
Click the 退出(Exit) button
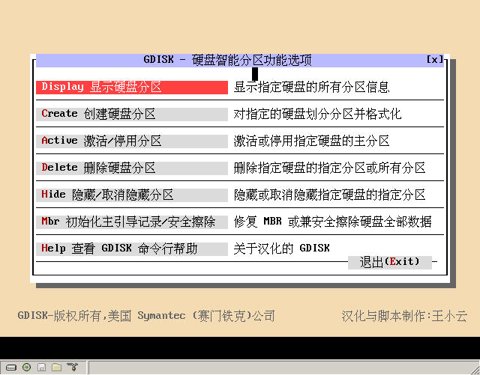[x=390, y=262]
